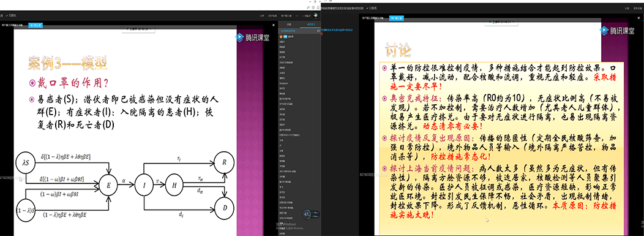Image resolution: width=644 pixels, height=236 pixels.
Task: Click the Tencent Classroom logo on right slide
Action: 616,31
